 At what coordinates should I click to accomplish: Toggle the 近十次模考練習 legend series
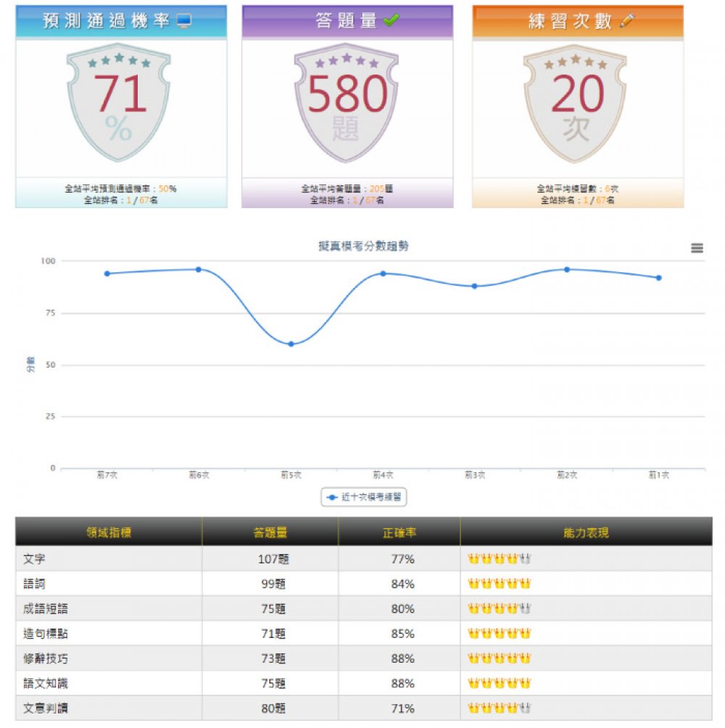pyautogui.click(x=364, y=497)
